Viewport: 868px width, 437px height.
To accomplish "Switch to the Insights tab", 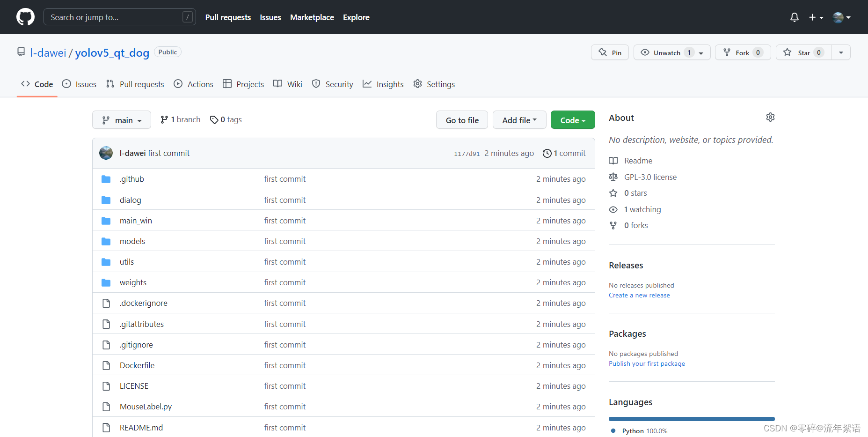I will coord(383,84).
